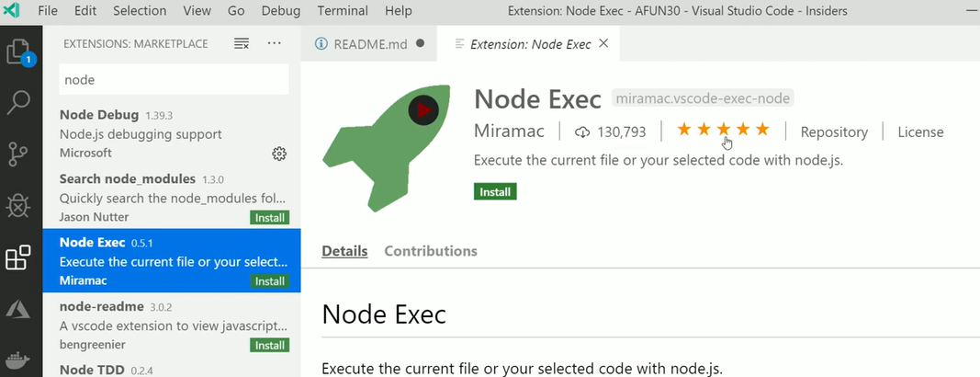Select Node Exec in extension list

pos(171,261)
